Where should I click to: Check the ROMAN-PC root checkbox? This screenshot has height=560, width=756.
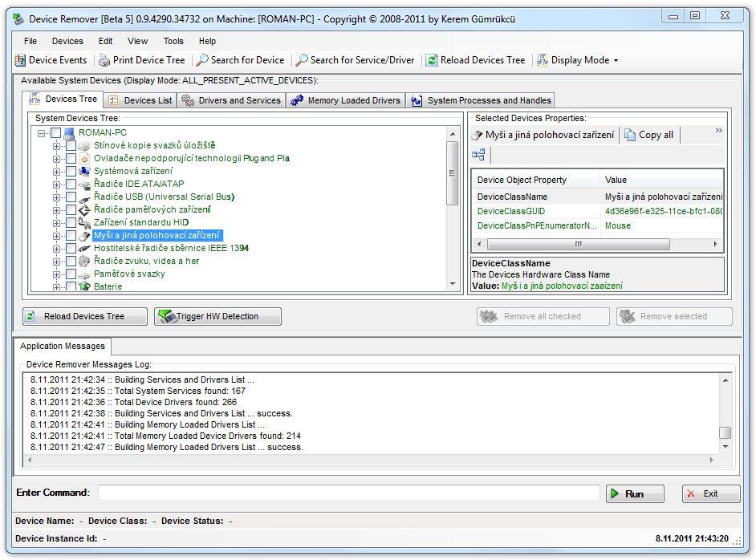tap(55, 133)
